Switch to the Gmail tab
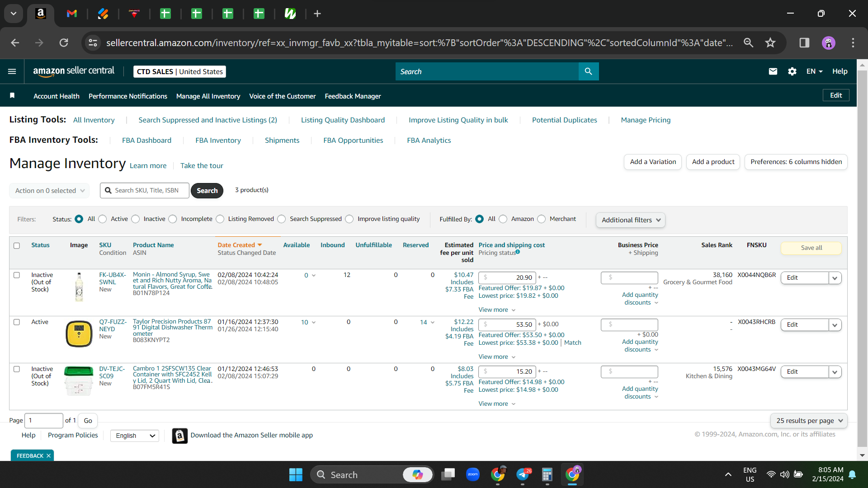 point(72,14)
